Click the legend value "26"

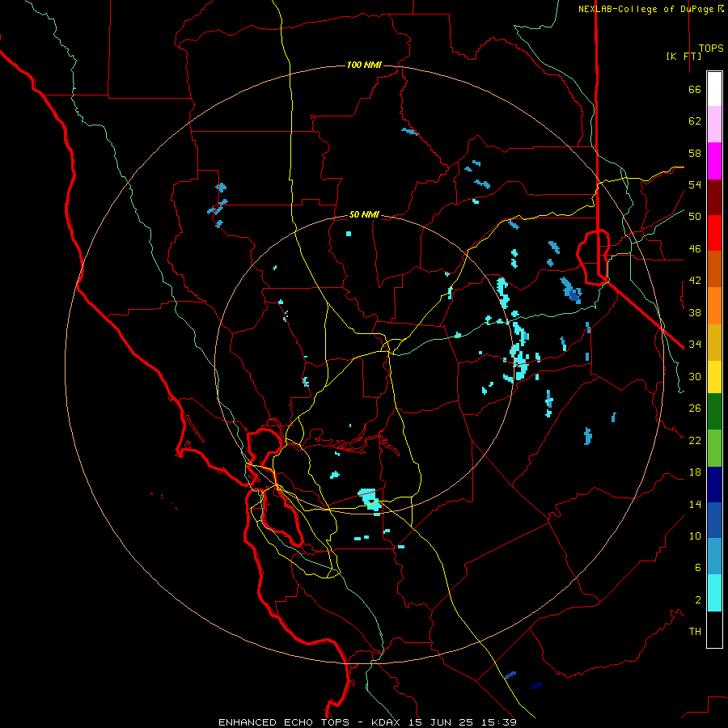(x=695, y=408)
